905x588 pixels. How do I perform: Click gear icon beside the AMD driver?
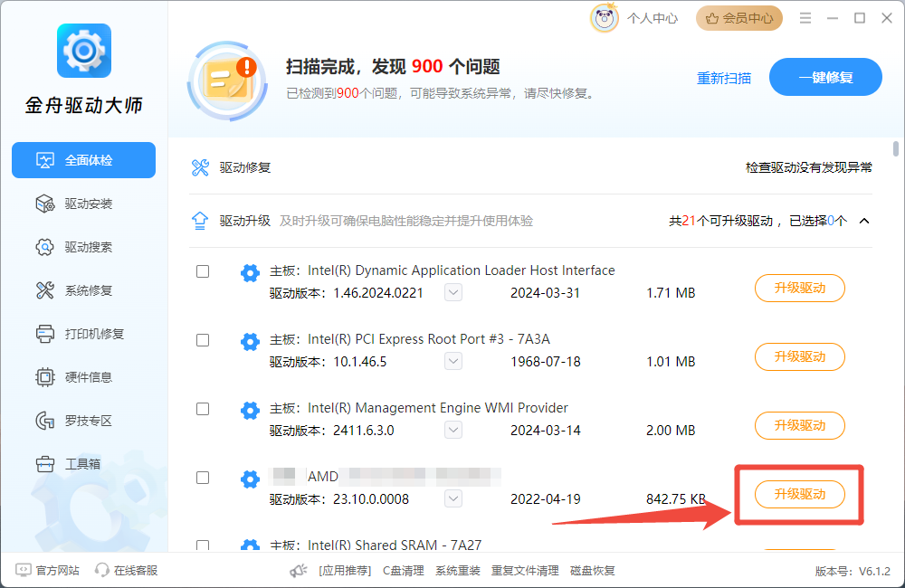(250, 479)
